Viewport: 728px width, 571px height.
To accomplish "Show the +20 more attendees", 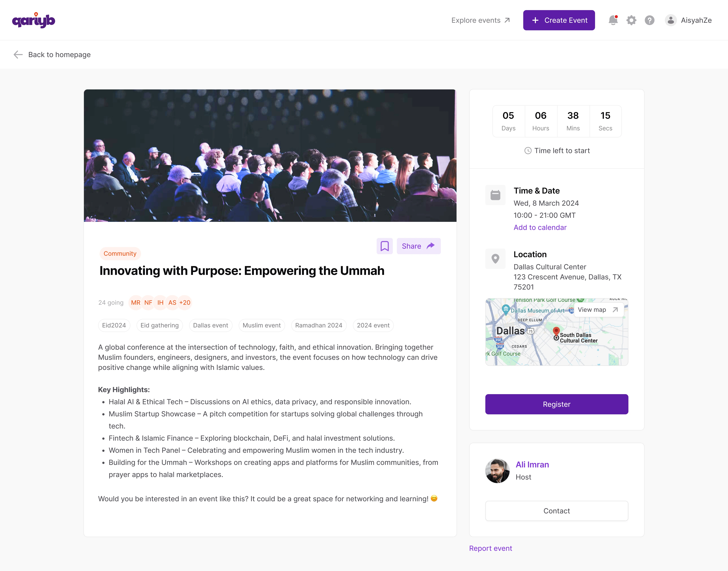I will pyautogui.click(x=185, y=303).
